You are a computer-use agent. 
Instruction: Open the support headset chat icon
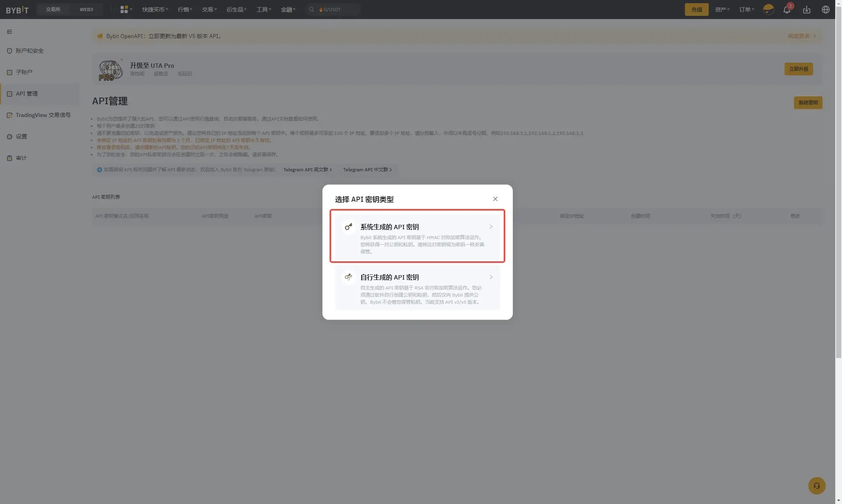point(817,486)
